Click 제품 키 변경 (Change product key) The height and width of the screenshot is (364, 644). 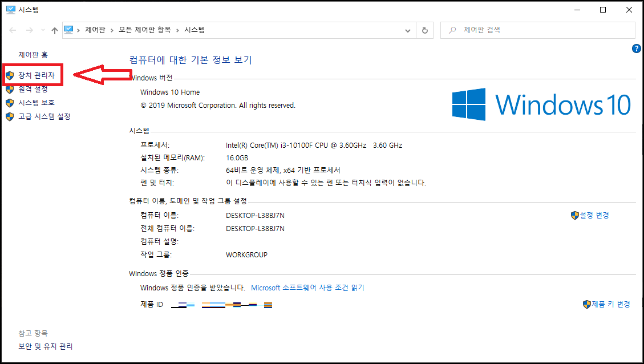(x=611, y=304)
